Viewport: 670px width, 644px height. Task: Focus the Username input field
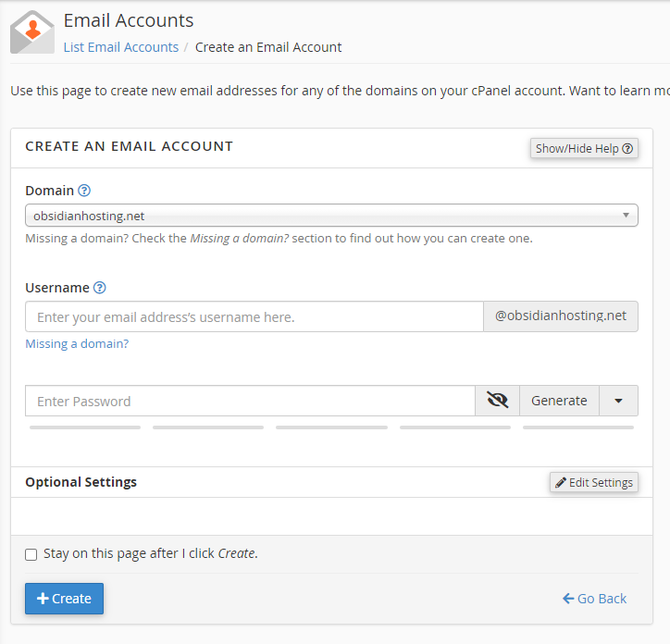coord(254,316)
